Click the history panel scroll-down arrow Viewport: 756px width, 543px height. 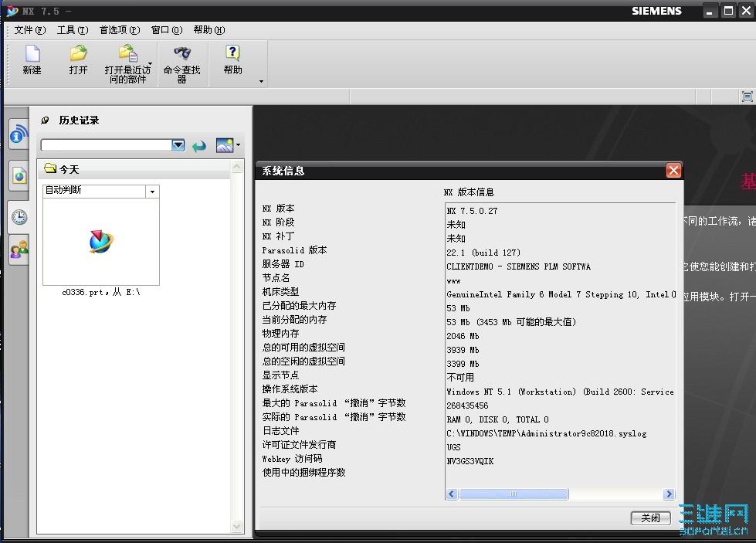[x=237, y=526]
